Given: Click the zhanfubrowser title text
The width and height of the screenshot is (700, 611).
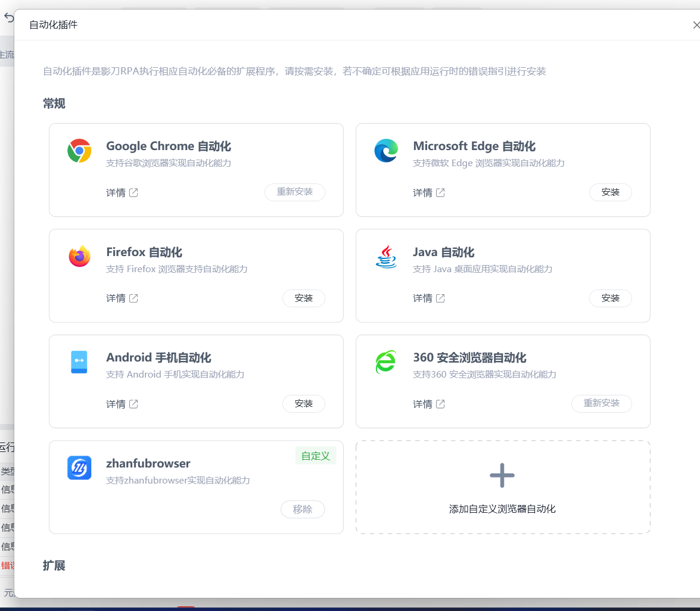Looking at the screenshot, I should (148, 463).
